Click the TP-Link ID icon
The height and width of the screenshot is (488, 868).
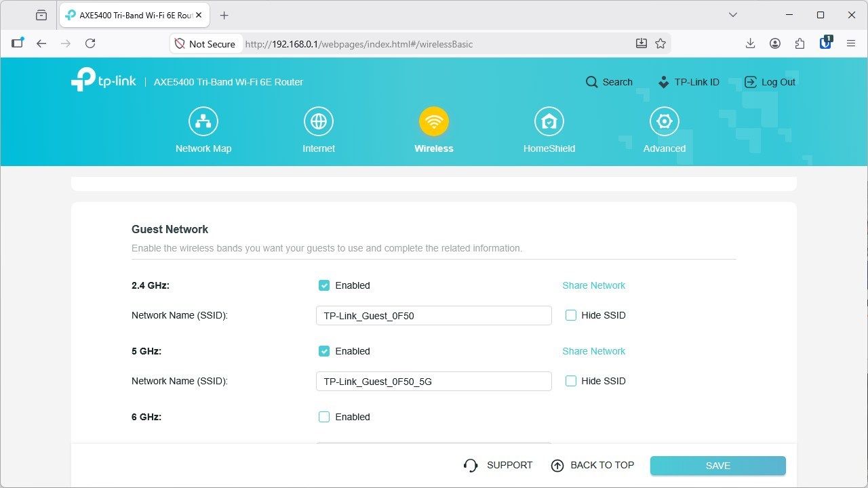click(664, 82)
